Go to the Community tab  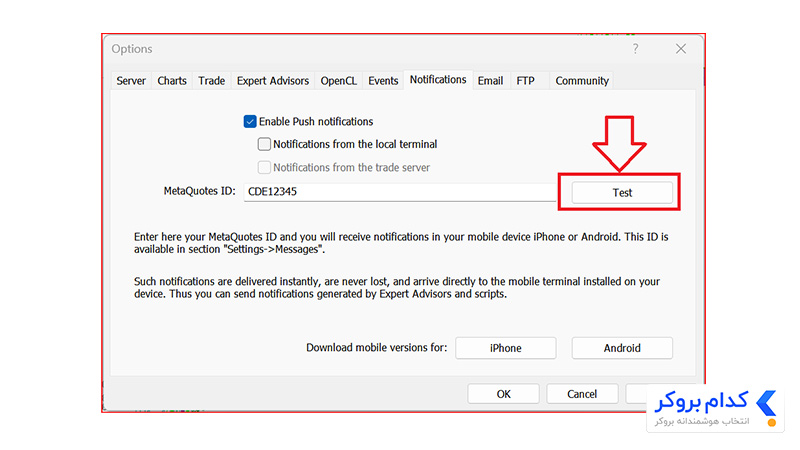[582, 81]
